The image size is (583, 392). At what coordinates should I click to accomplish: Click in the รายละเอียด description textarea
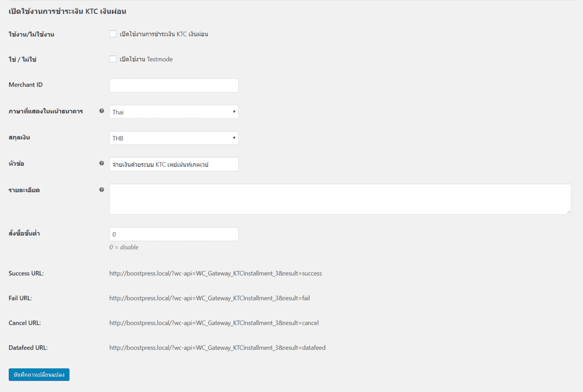(x=340, y=199)
